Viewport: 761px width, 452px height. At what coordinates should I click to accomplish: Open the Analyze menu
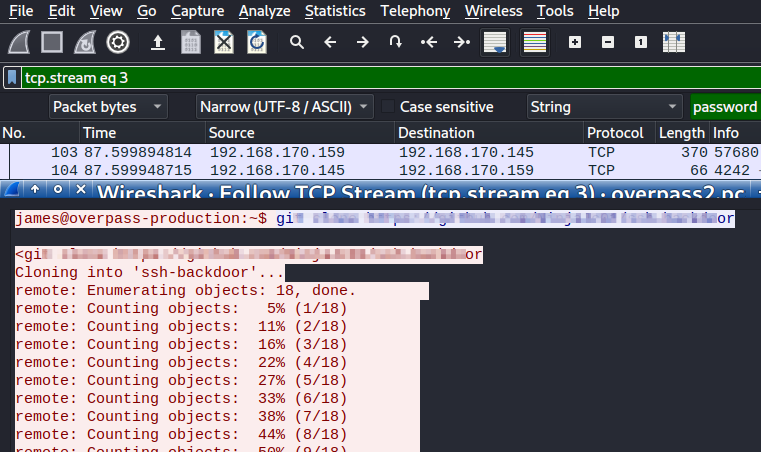[x=265, y=11]
